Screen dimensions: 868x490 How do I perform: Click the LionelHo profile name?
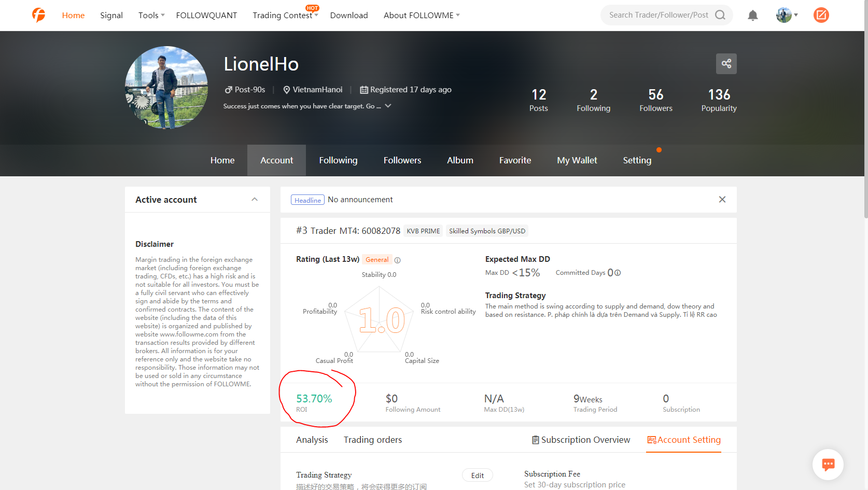[x=261, y=64]
